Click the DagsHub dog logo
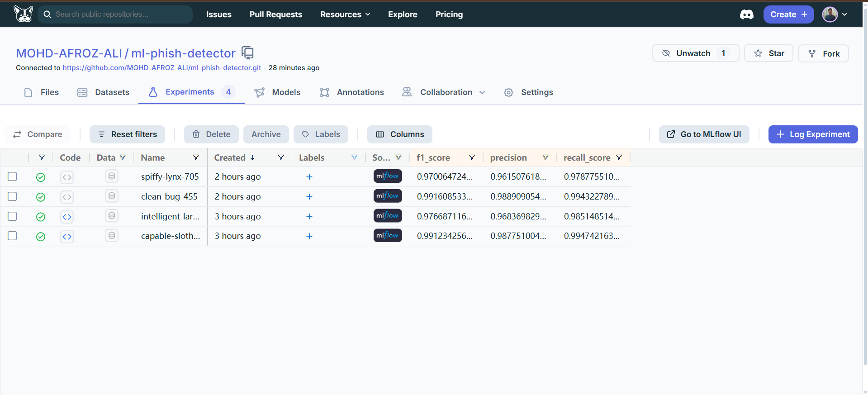The height and width of the screenshot is (395, 868). [x=23, y=14]
